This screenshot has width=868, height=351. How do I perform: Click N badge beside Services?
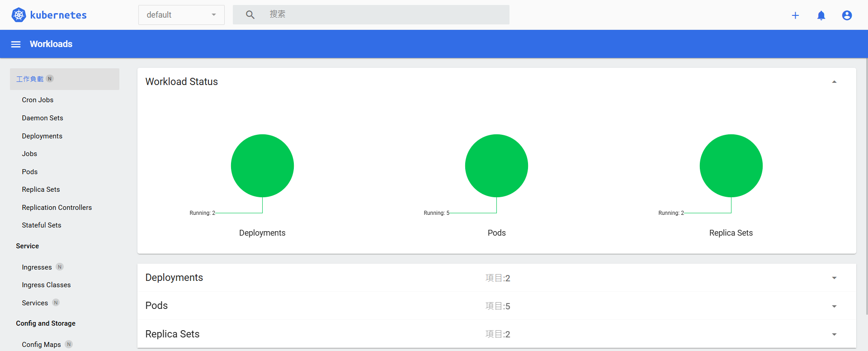pos(56,303)
